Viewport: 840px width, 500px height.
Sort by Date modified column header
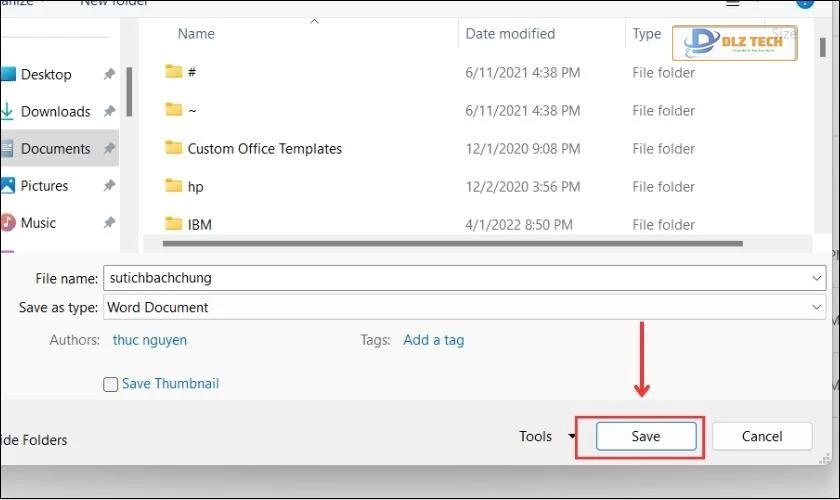click(x=510, y=34)
